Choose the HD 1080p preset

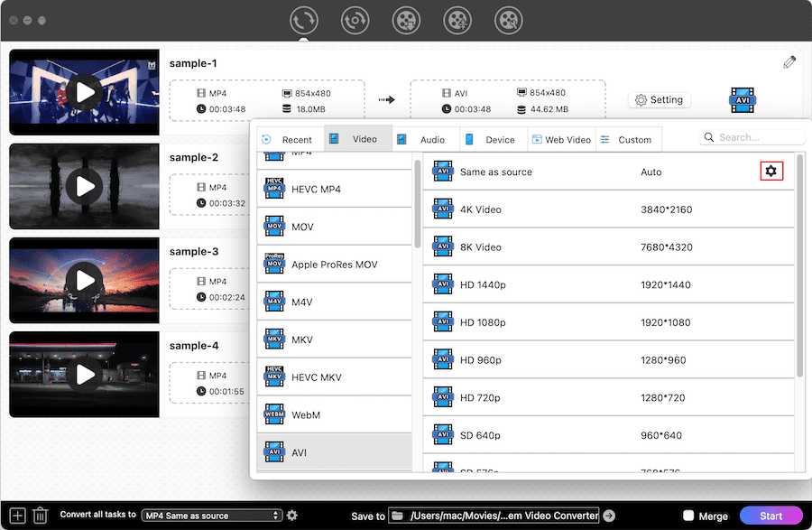[608, 322]
